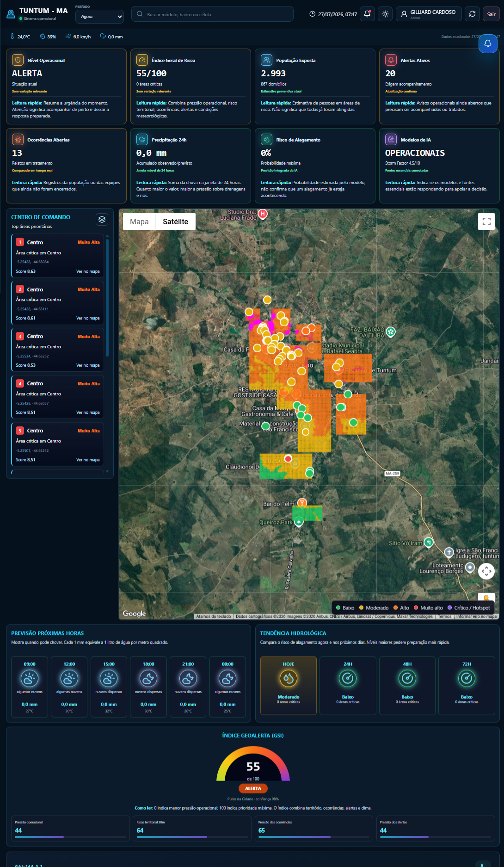
Task: Select the HOJE hydrological trend card
Action: (x=289, y=685)
